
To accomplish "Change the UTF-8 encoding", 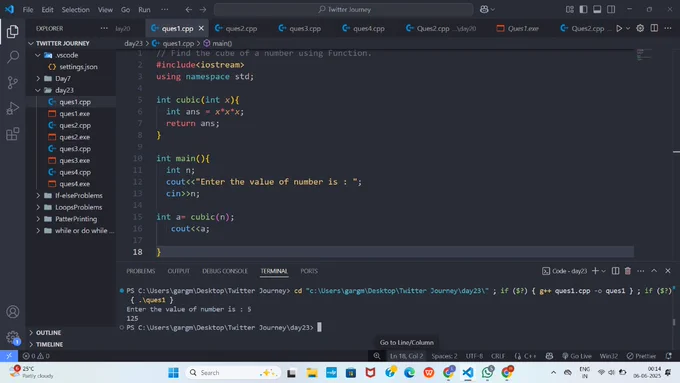I will (x=474, y=356).
